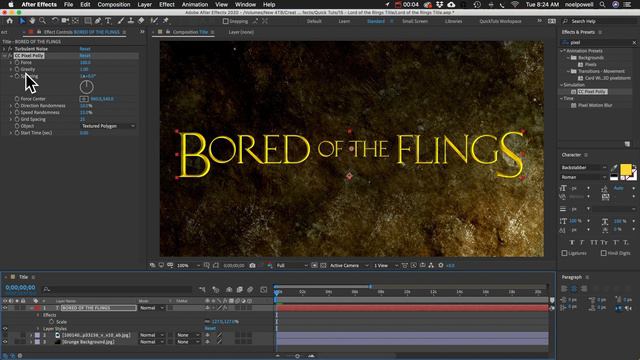Screen dimensions: 640x360
Task: Select the Pan Behind anchor point tool
Action: (76, 21)
